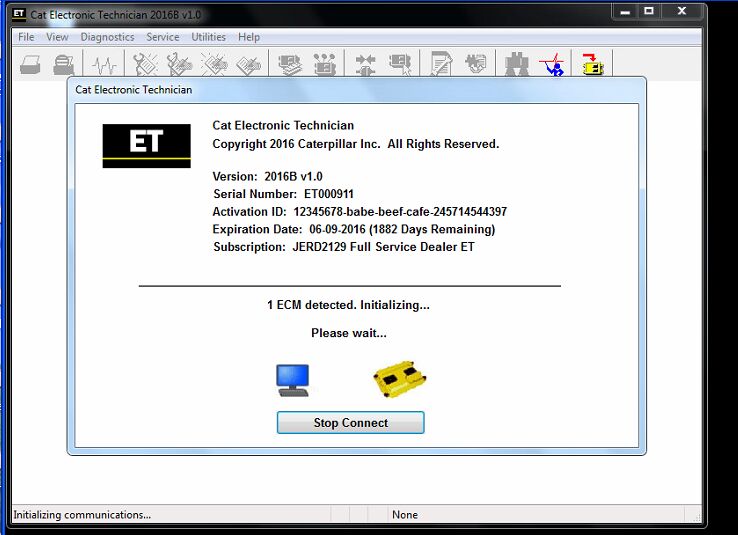The width and height of the screenshot is (738, 535).
Task: Click the "Please wait..." text
Action: click(349, 333)
